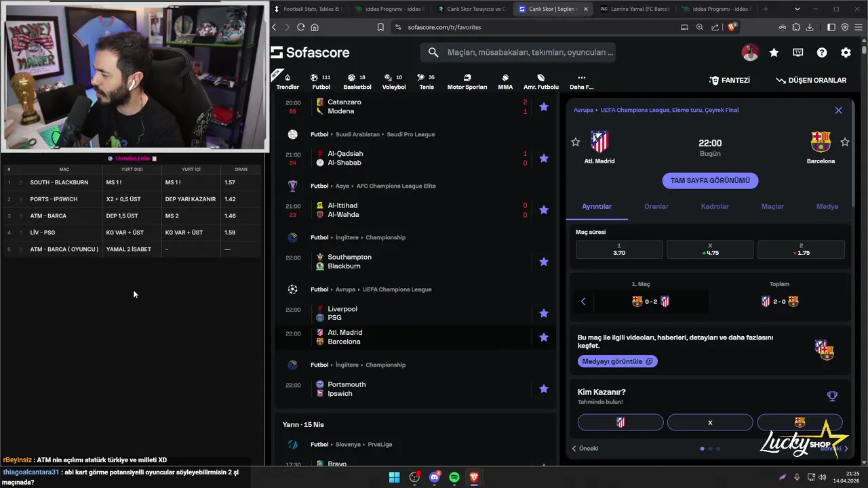Screen dimensions: 868x488
Task: Open Spotify from the taskbar
Action: pyautogui.click(x=454, y=477)
